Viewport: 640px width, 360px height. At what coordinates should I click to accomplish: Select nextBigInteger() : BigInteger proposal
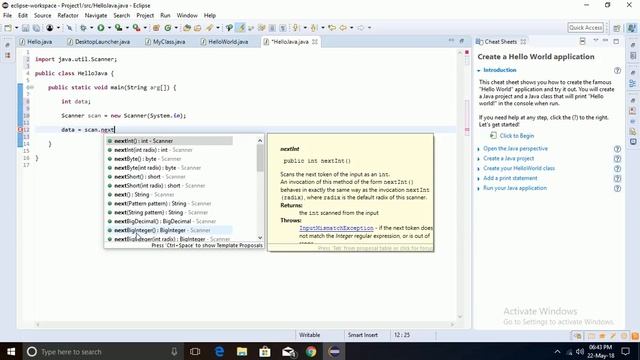point(169,230)
